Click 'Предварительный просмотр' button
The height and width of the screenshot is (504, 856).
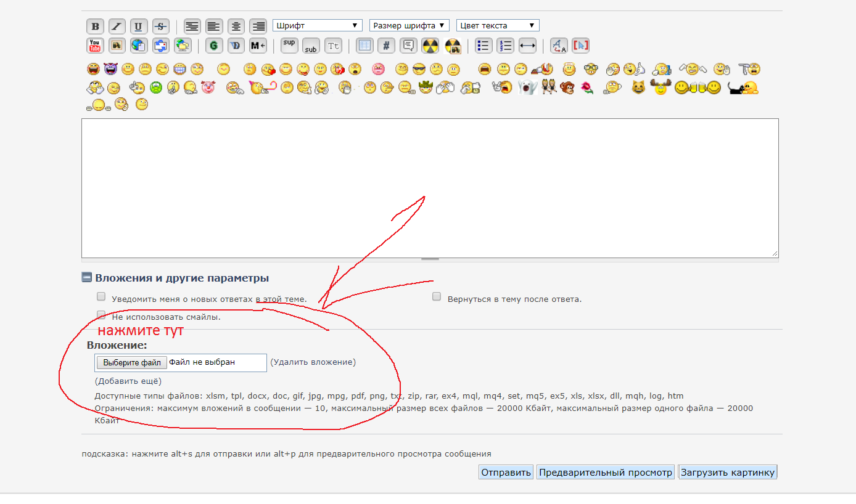tap(606, 473)
